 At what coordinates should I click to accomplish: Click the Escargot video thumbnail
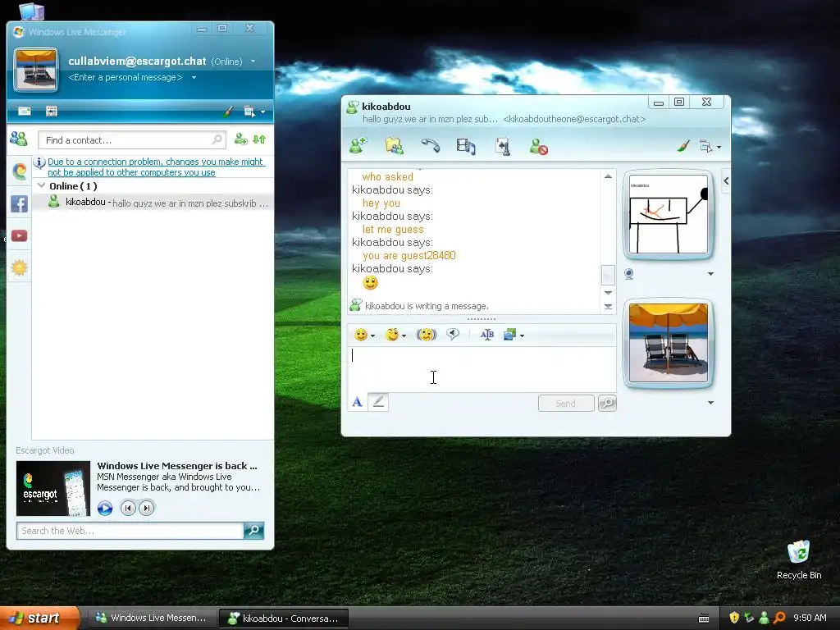[x=53, y=488]
